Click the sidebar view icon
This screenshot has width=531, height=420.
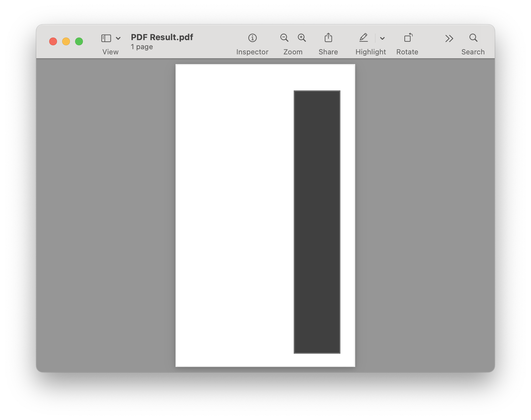106,38
